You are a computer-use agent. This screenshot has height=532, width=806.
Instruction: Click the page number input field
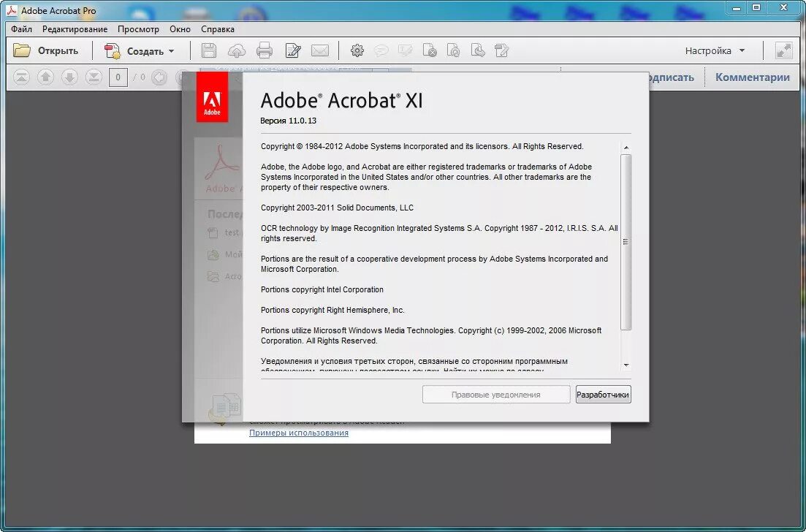point(118,77)
